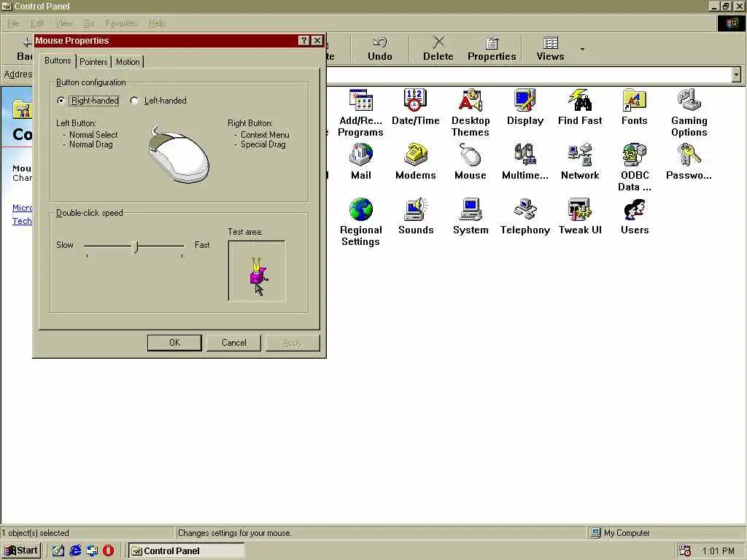Click the Mouse Properties help question button
747x560 pixels.
303,41
